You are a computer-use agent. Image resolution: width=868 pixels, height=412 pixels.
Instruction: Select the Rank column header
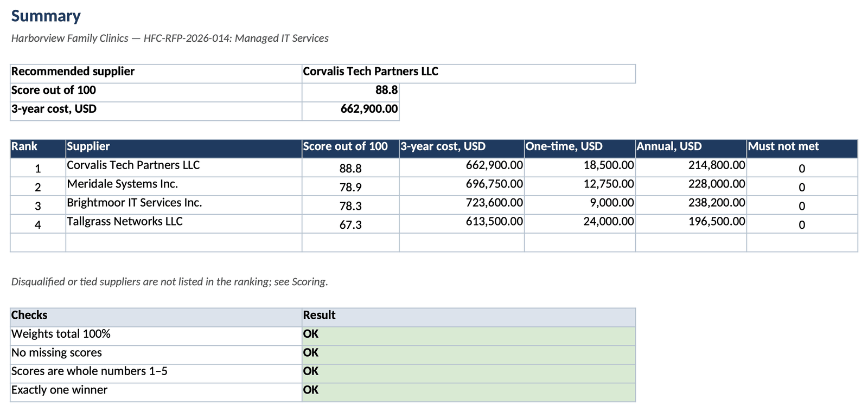(38, 149)
